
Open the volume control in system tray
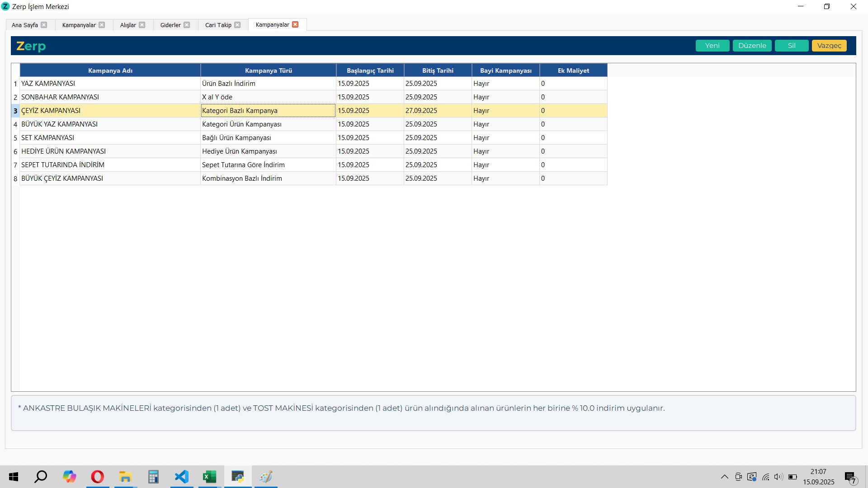(x=778, y=477)
